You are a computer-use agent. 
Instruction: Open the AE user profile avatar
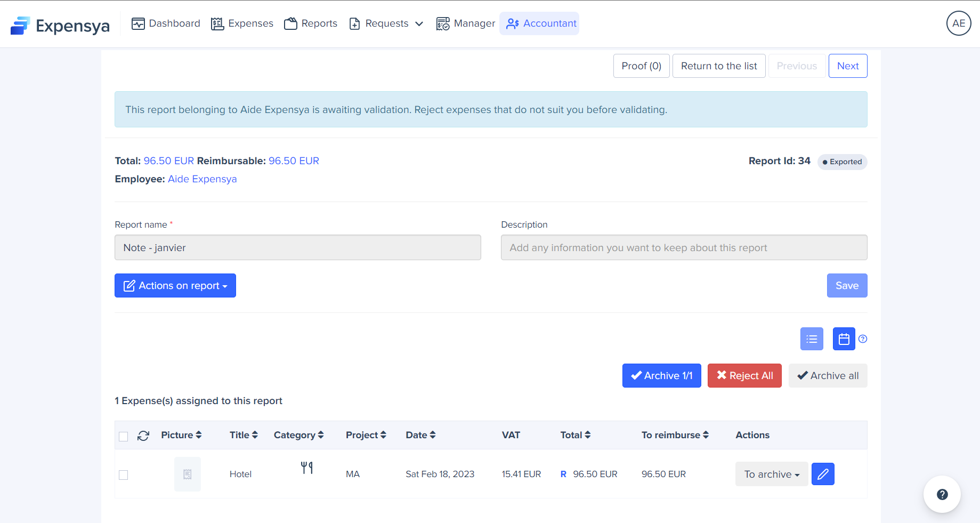coord(958,23)
